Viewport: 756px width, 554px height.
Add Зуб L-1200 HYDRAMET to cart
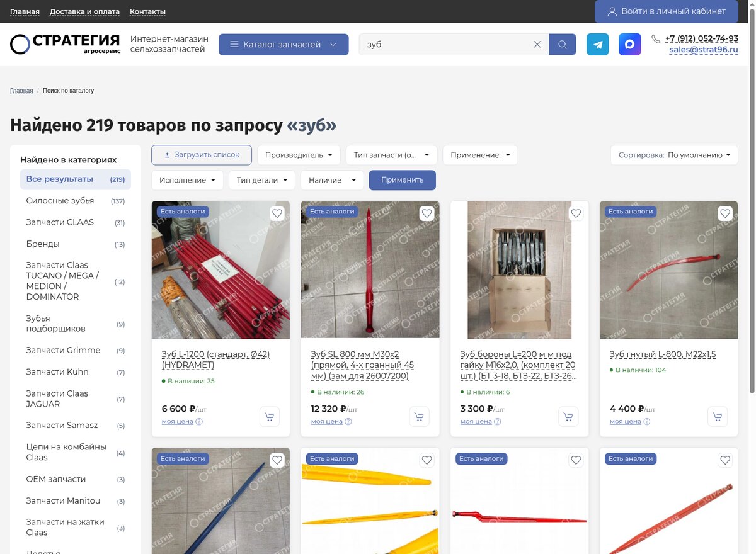(270, 416)
